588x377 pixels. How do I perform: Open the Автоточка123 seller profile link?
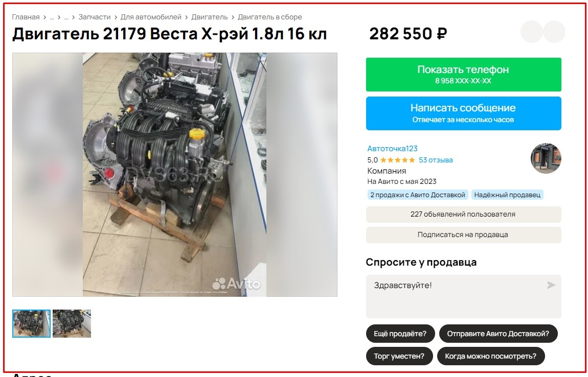pos(392,149)
